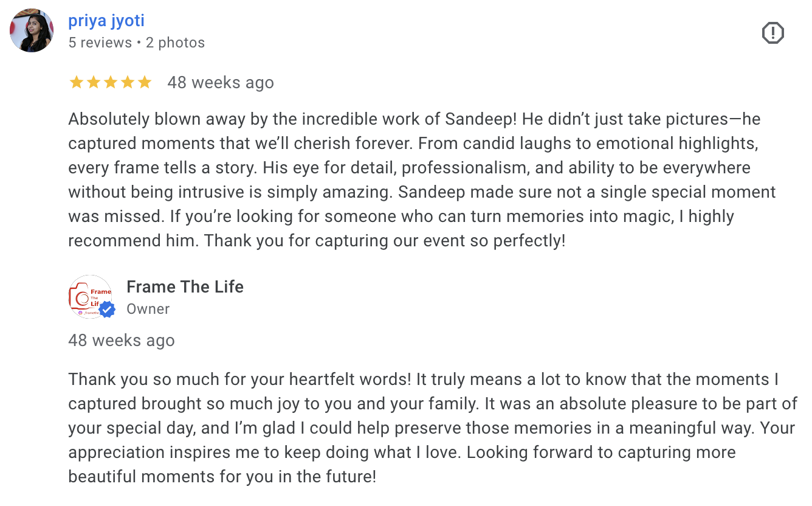Click the five-star rating row
The image size is (812, 506).
pyautogui.click(x=111, y=82)
